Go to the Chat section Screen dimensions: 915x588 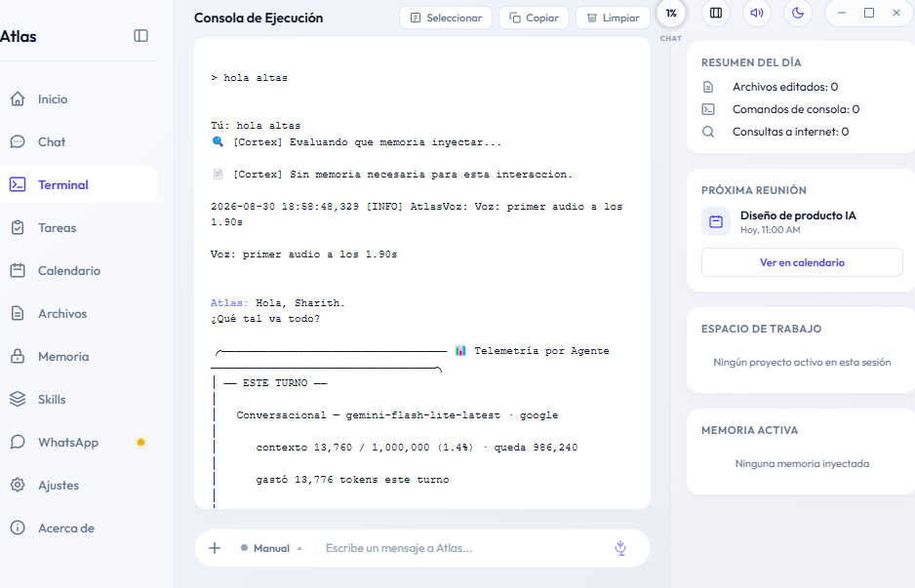tap(79, 141)
